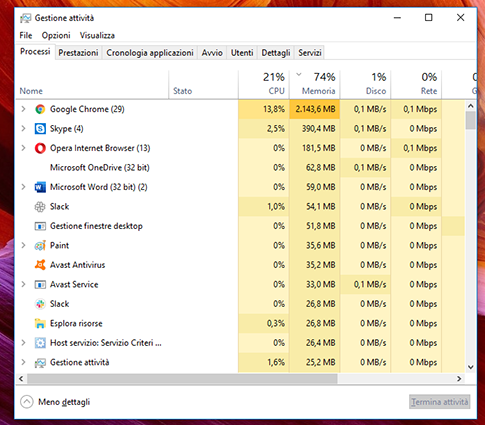The height and width of the screenshot is (425, 485).
Task: Expand the Host servizio process group
Action: pyautogui.click(x=23, y=343)
